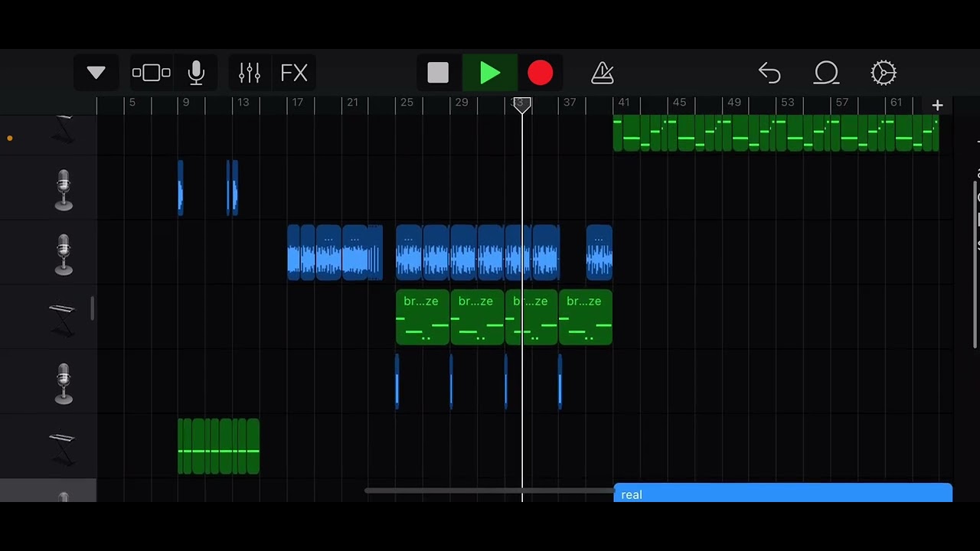Jump to bar 5 on the ruler

(x=132, y=103)
